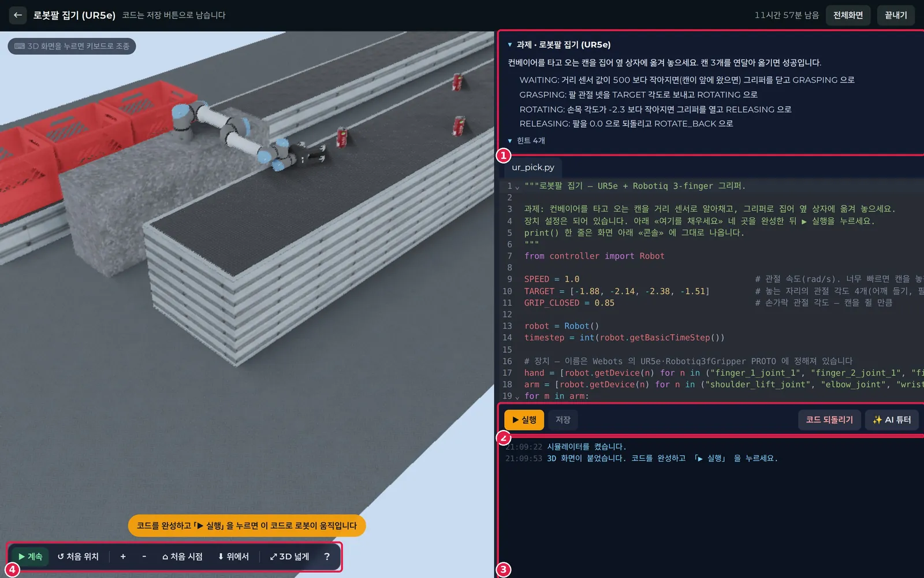
Task: Click the SPEED = 1.0 code line
Action: click(x=552, y=279)
